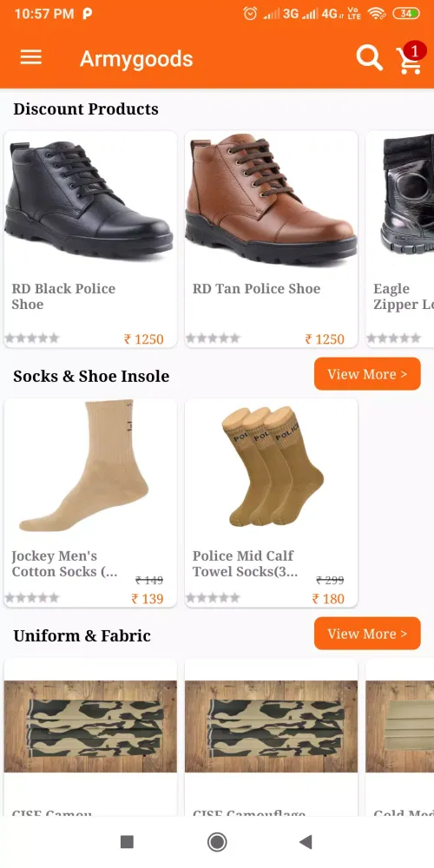
Task: Open the hamburger navigation menu
Action: coord(31,57)
